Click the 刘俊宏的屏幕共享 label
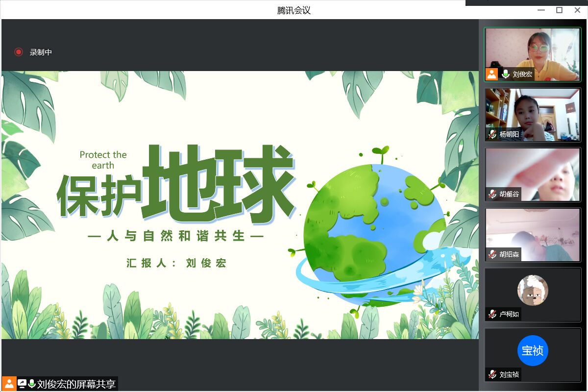 click(x=76, y=384)
